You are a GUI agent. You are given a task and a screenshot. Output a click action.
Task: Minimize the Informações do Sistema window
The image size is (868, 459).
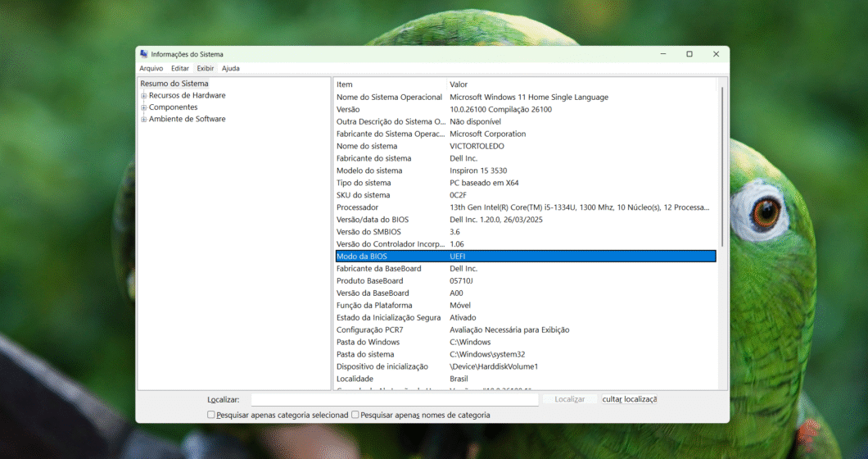click(x=663, y=54)
